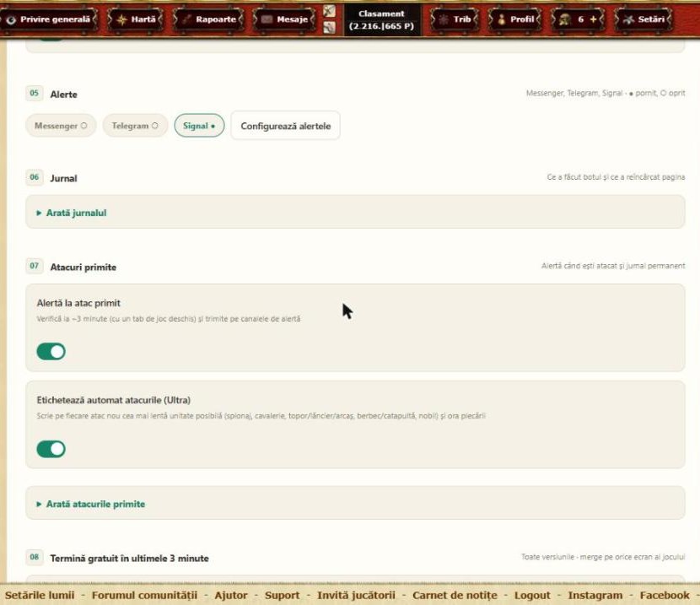Open the Setări menu item

(x=643, y=19)
